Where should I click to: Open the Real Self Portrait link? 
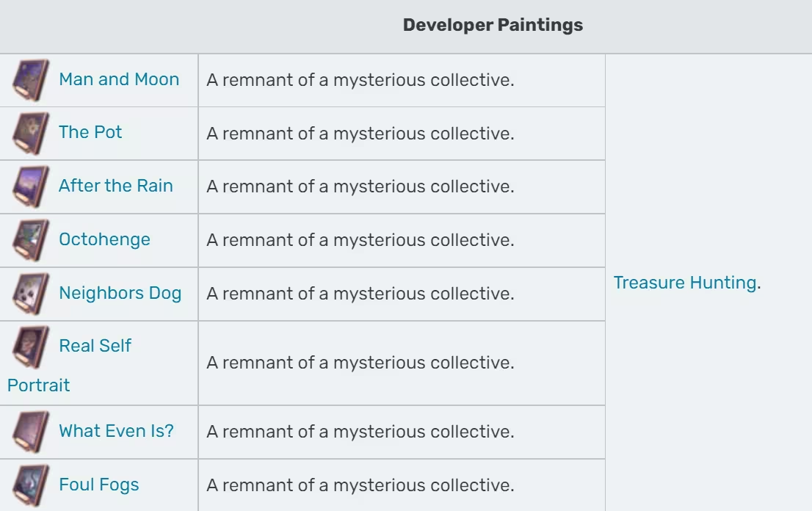point(70,365)
